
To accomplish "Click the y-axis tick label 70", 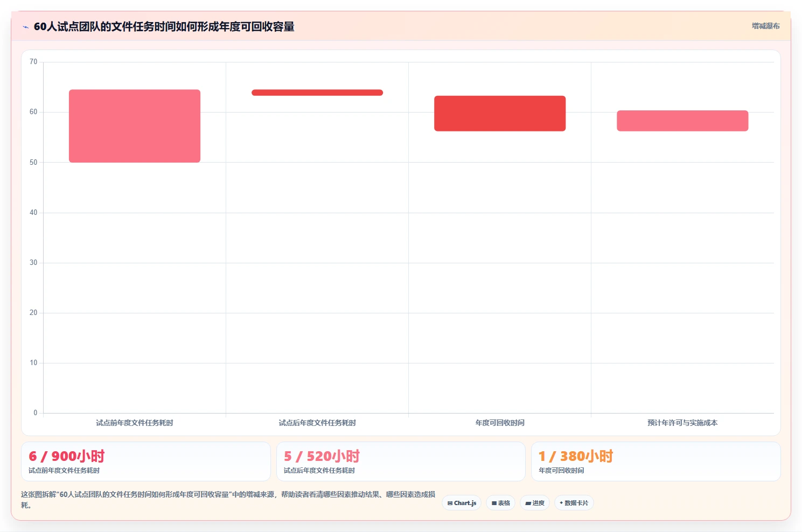I will (x=33, y=62).
